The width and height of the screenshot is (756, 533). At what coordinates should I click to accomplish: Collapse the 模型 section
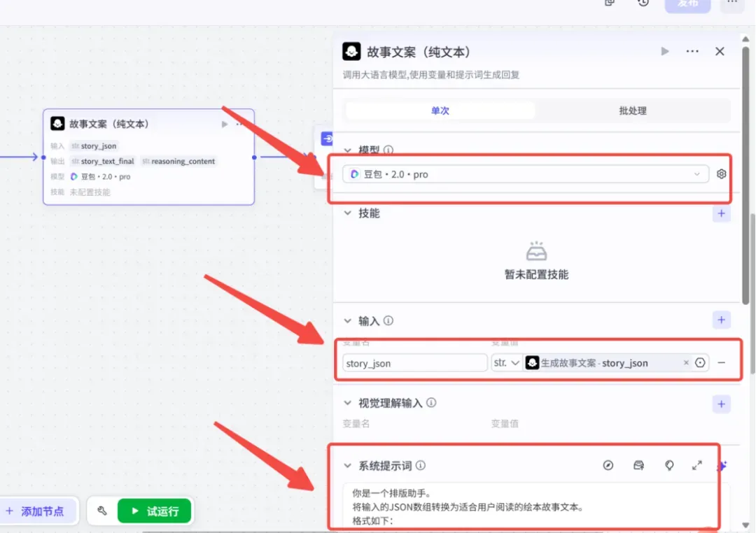click(x=348, y=150)
